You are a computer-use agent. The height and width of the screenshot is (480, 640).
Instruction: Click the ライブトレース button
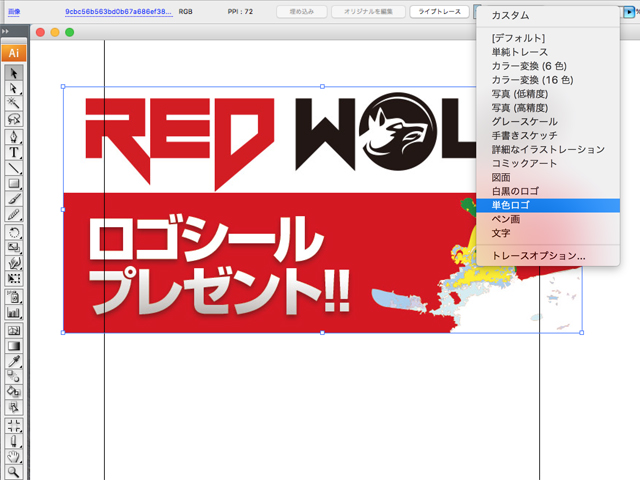click(439, 12)
